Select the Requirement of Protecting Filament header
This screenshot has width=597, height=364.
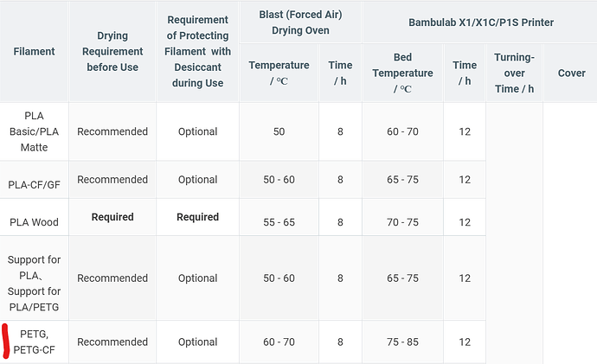[197, 51]
